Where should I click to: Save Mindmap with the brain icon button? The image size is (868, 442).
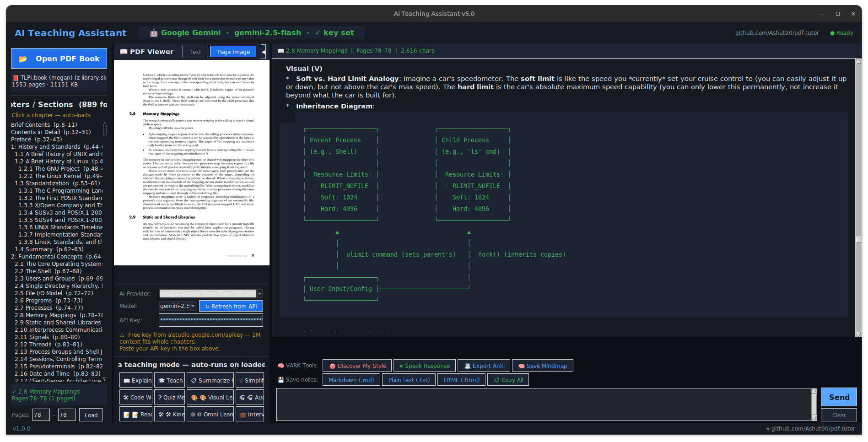tap(542, 366)
